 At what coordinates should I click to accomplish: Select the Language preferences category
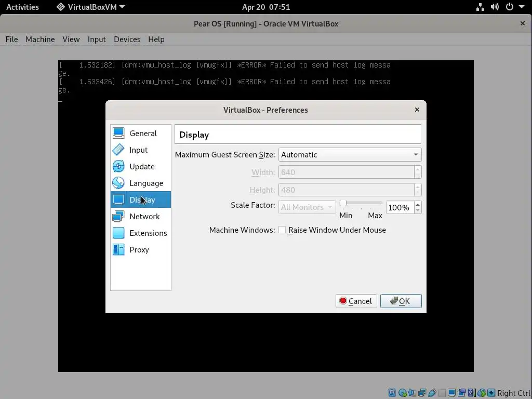(x=140, y=183)
